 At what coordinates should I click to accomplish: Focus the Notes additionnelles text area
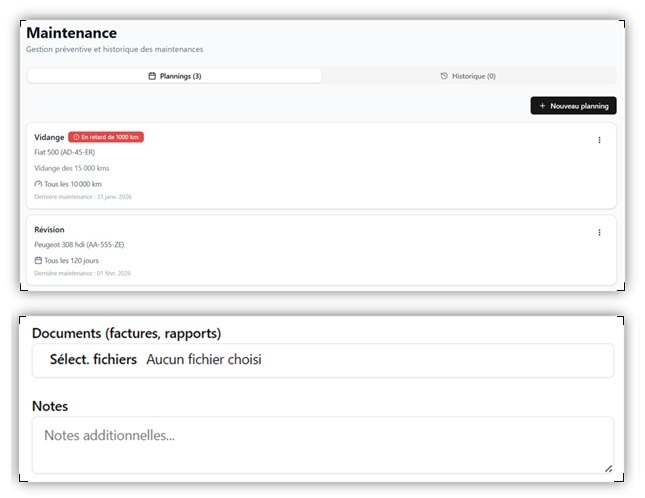pyautogui.click(x=323, y=445)
